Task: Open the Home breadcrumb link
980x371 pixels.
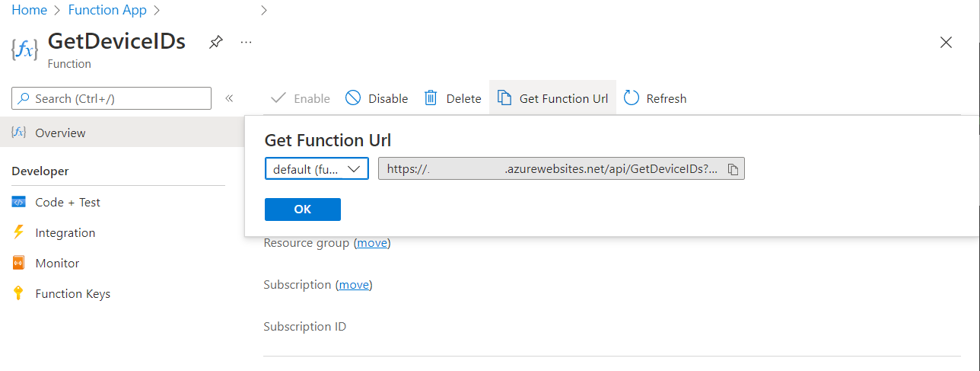Action: click(29, 11)
